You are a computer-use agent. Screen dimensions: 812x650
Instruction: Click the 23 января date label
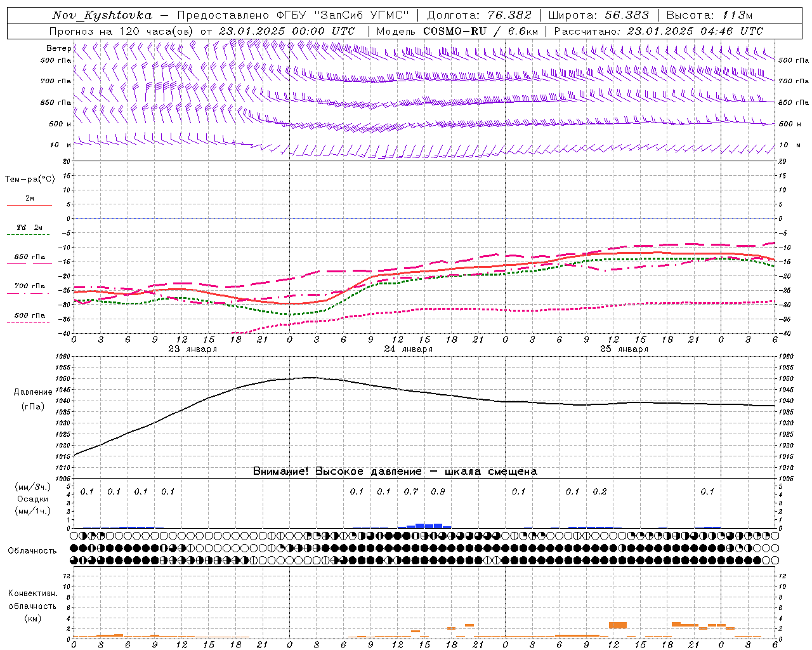pos(192,349)
